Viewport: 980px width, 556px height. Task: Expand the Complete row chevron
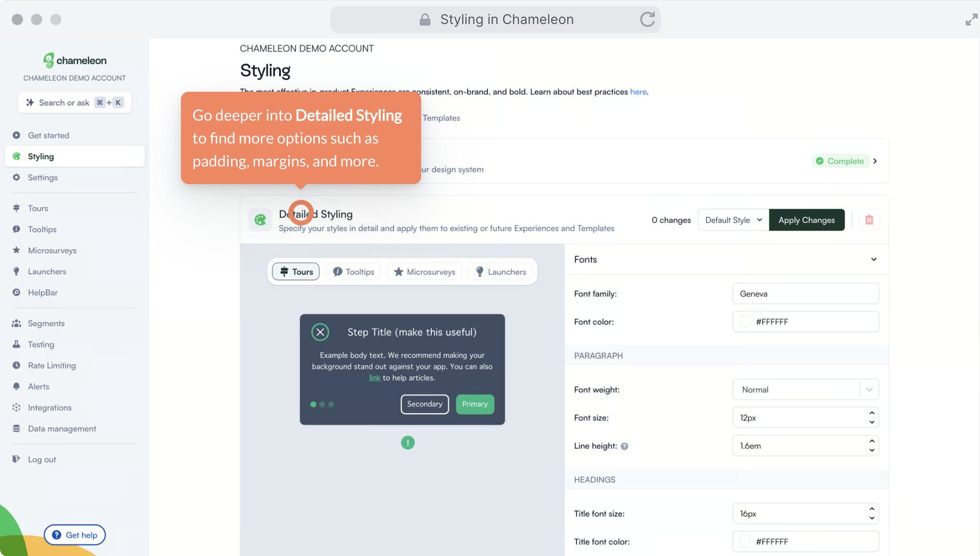pos(875,161)
